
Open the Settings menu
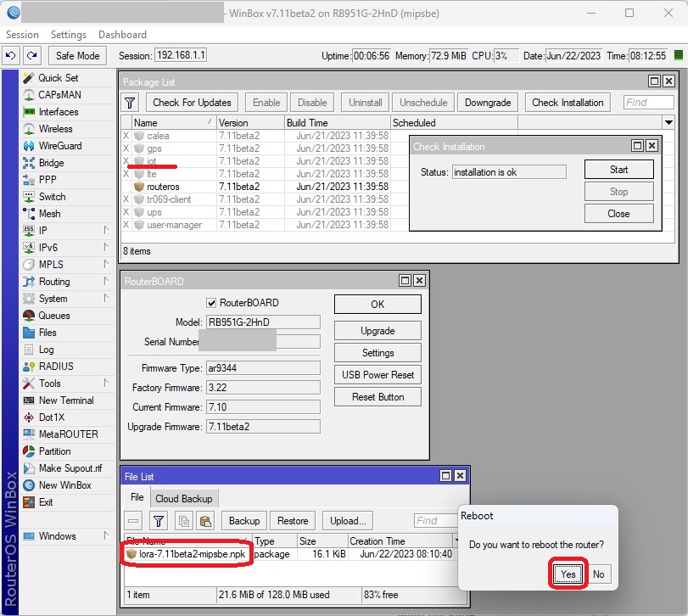[69, 35]
